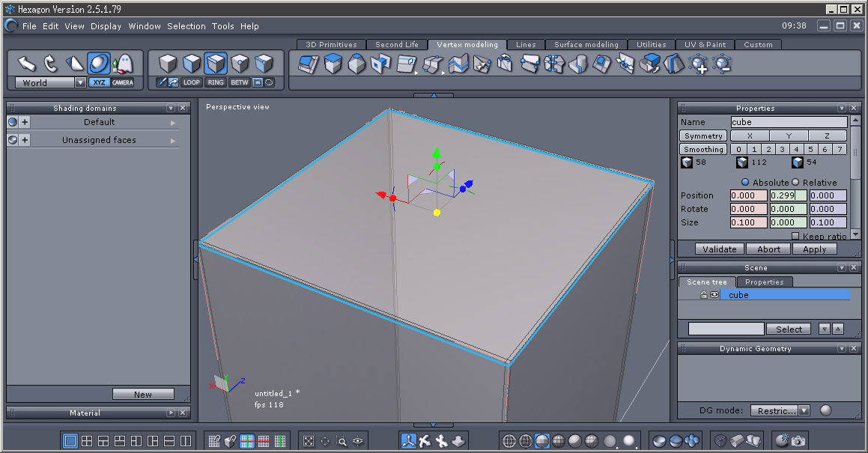Toggle LOOP selection mode
Viewport: 868px width, 453px height.
[192, 82]
